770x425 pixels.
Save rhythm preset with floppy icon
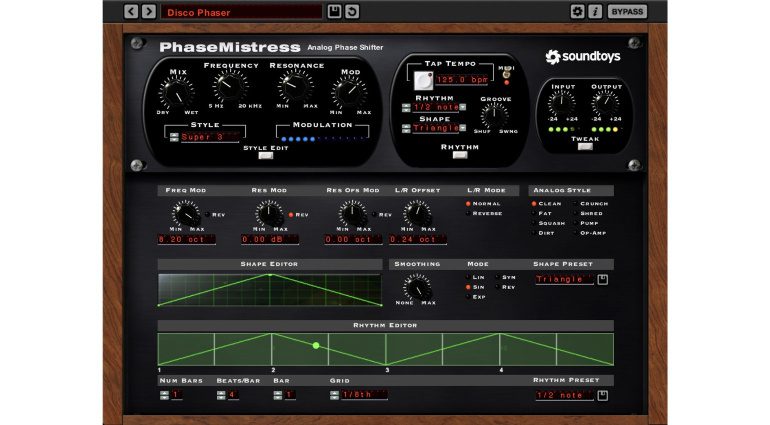coord(603,396)
